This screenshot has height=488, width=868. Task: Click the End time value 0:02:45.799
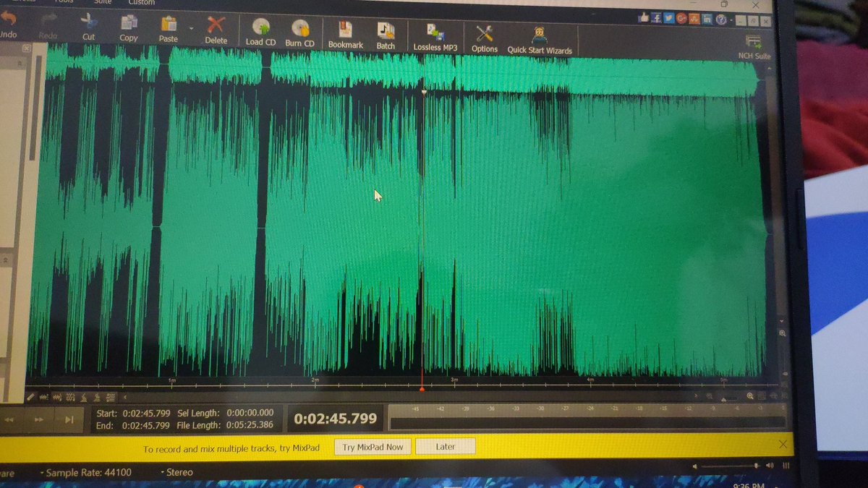pyautogui.click(x=146, y=426)
